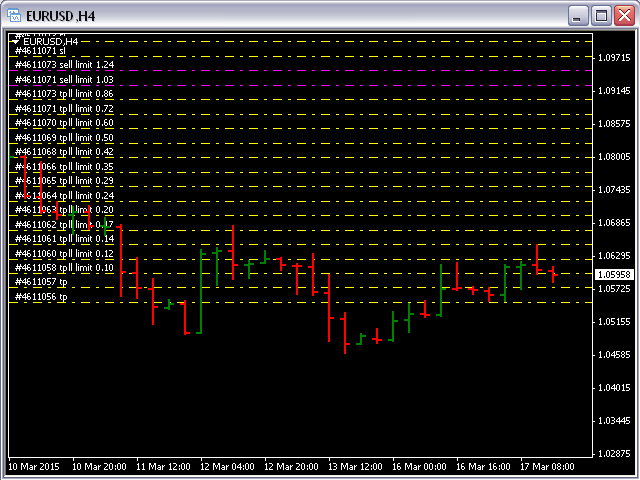Select the #4611071 sl order label
Viewport: 640px width, 480px height.
40,50
